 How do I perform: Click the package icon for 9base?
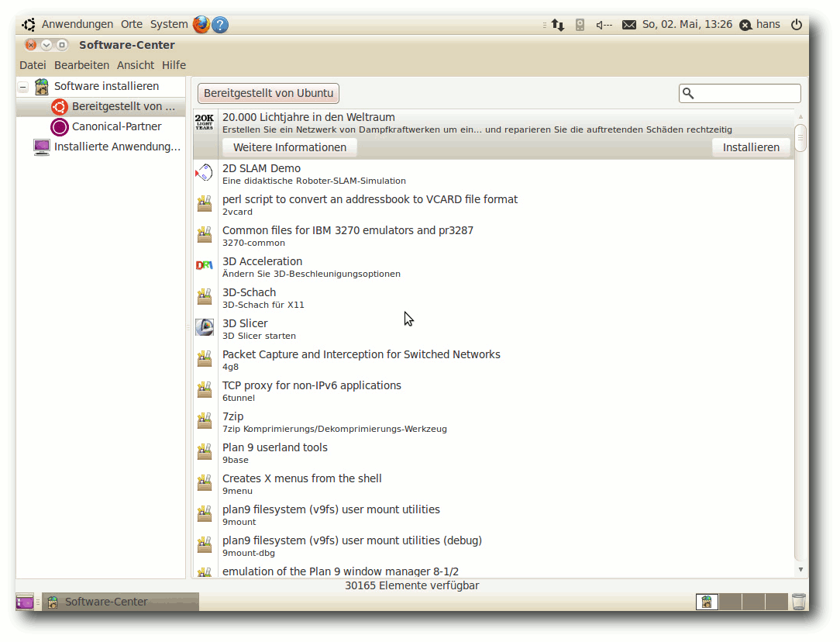pos(204,452)
